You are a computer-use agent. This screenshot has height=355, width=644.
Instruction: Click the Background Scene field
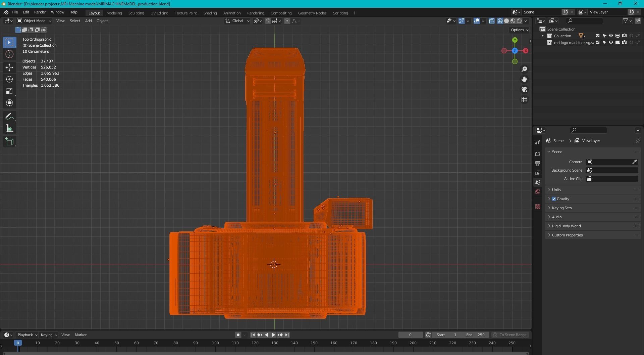(612, 170)
